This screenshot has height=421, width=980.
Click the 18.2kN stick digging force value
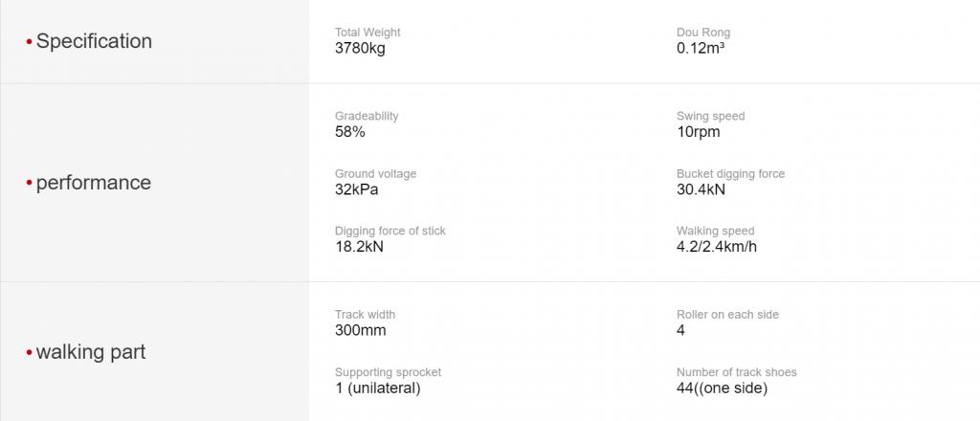359,247
